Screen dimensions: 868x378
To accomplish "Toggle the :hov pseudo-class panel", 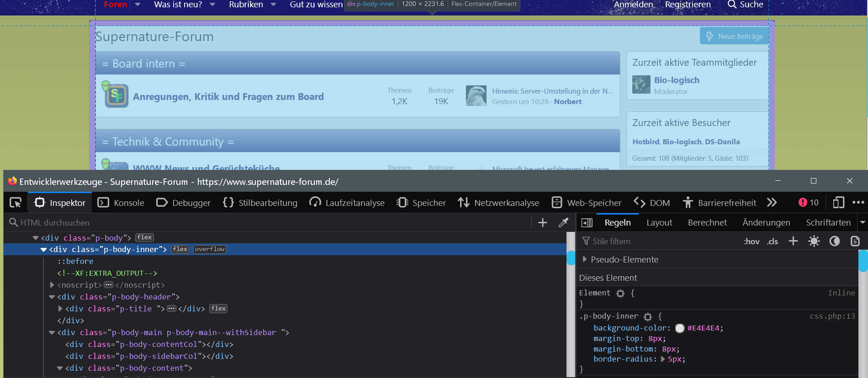I will [752, 241].
